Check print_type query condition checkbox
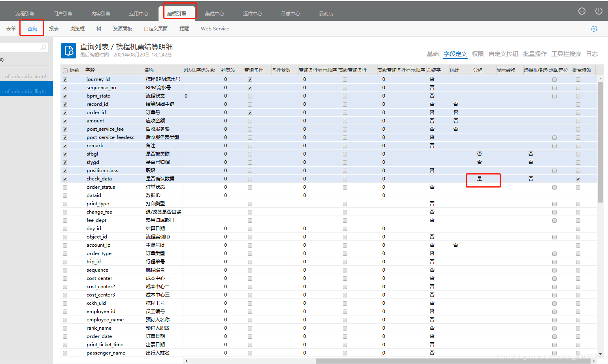This screenshot has width=608, height=364. [250, 204]
